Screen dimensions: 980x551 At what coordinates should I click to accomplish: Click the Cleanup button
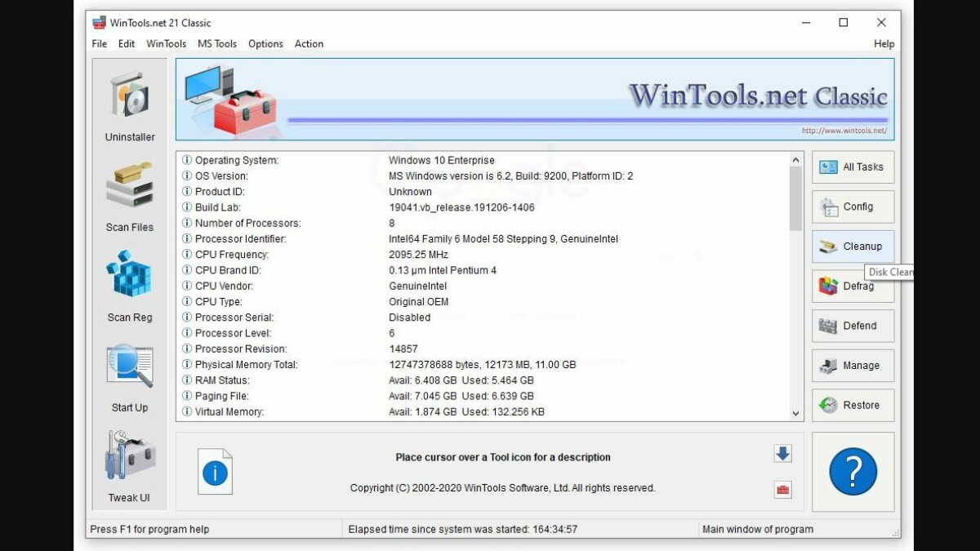853,246
